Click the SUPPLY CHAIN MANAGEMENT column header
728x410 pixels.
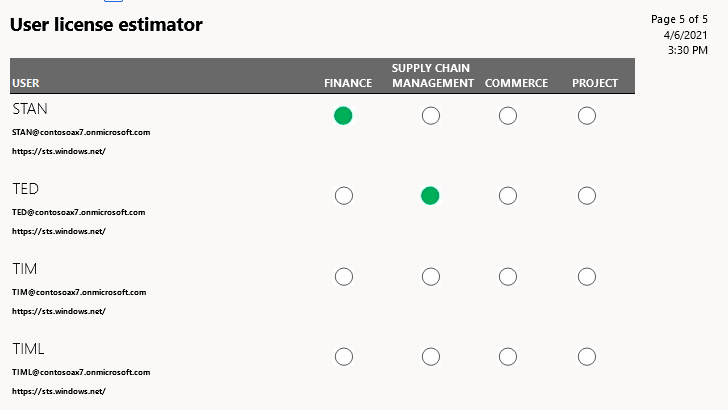[x=433, y=76]
